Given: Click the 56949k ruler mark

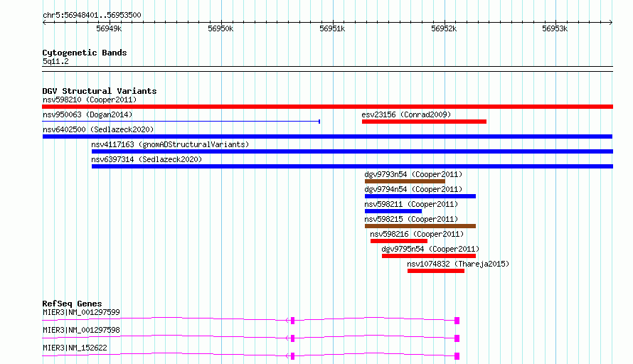Looking at the screenshot, I should point(109,28).
